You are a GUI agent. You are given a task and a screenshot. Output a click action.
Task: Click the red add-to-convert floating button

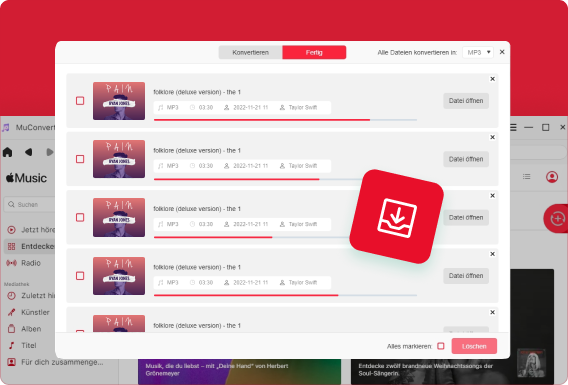tap(556, 218)
